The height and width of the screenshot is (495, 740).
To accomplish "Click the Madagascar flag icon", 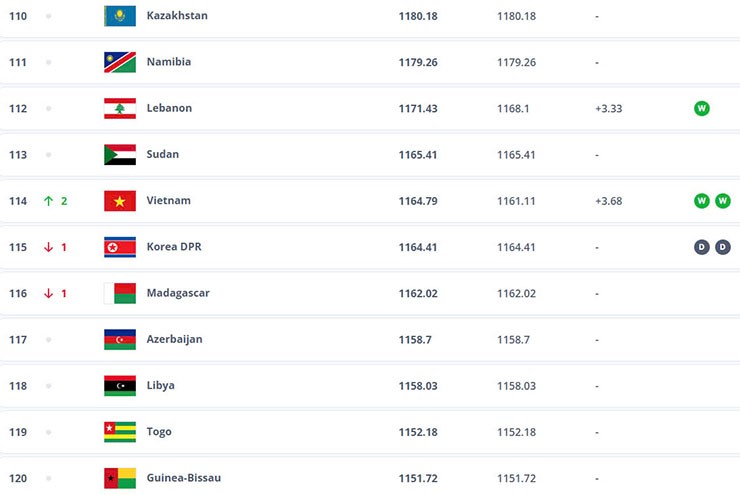I will 120,293.
